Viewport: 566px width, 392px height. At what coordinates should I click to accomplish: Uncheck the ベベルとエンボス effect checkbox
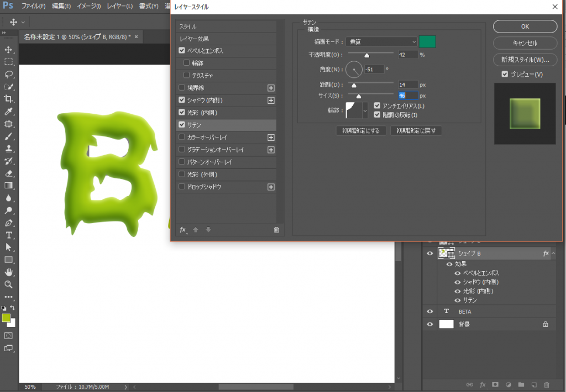tap(182, 50)
